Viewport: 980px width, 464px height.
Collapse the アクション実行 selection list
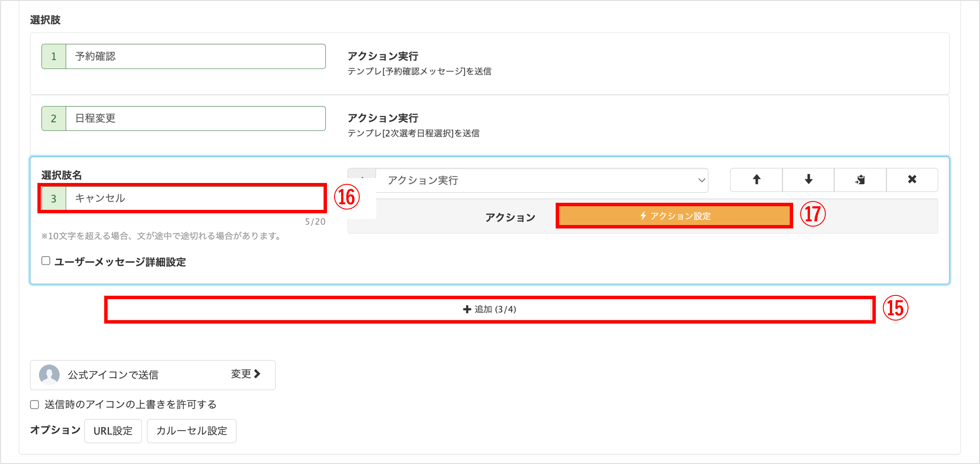coord(701,180)
